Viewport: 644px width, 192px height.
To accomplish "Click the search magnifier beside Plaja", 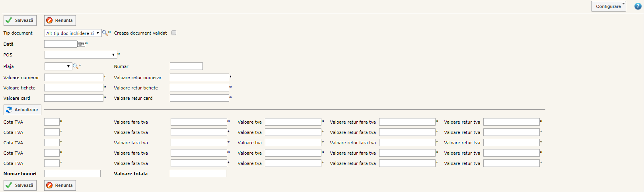I will tap(75, 66).
